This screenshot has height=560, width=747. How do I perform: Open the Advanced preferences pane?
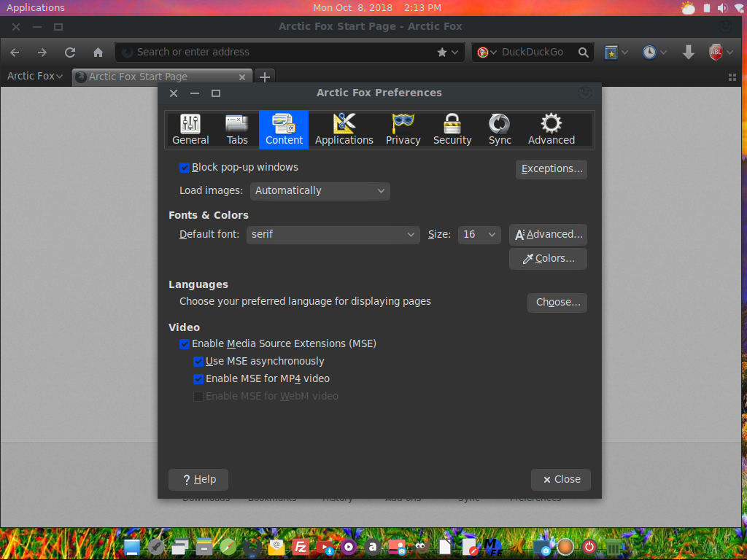tap(551, 130)
